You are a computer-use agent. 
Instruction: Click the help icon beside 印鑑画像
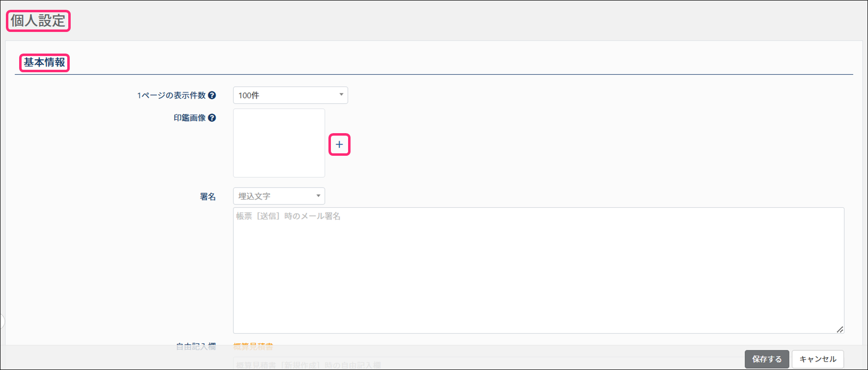pos(212,118)
